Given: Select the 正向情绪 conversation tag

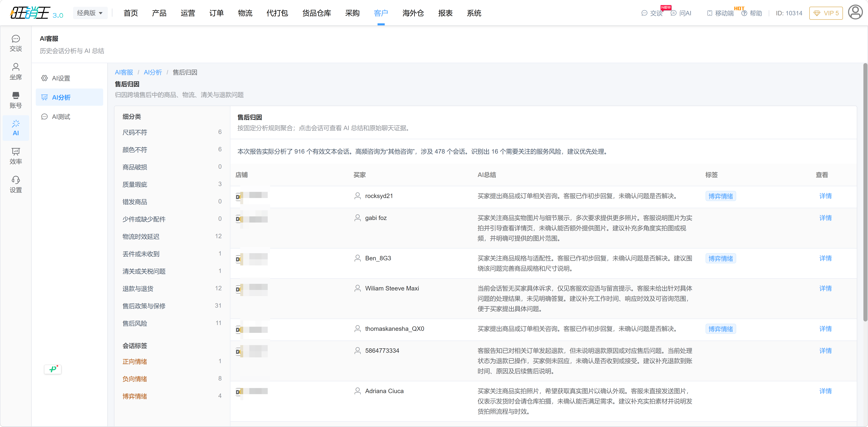Looking at the screenshot, I should [172, 361].
